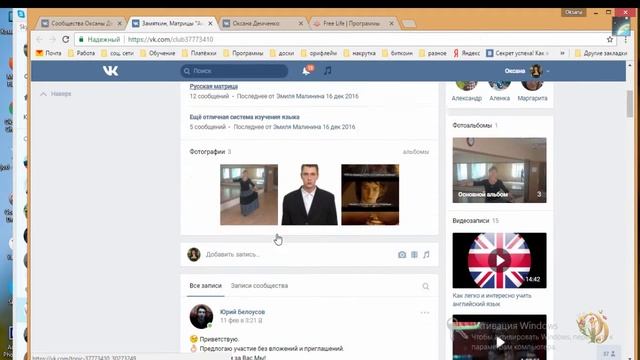Viewport: 640px width, 360px height.
Task: Open the Основной альбом album cover
Action: point(500,170)
